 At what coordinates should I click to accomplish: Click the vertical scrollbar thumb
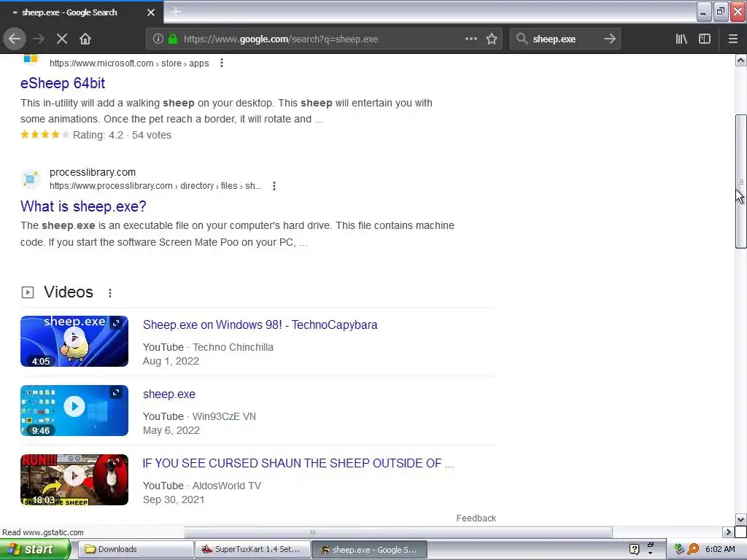740,182
